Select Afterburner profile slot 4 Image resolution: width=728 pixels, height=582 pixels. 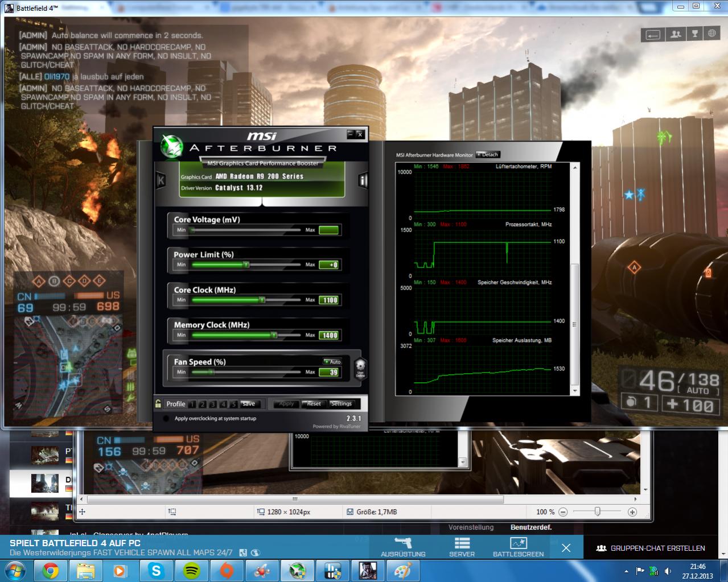pos(223,404)
